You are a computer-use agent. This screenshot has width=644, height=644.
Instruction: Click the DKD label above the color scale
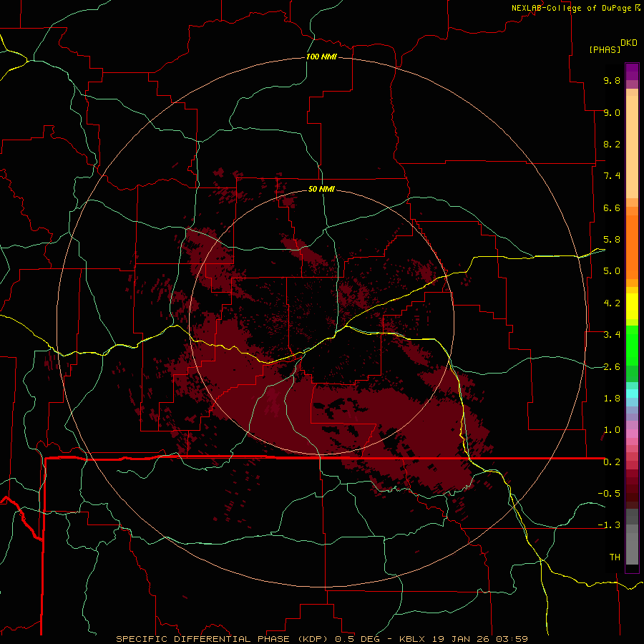(629, 43)
